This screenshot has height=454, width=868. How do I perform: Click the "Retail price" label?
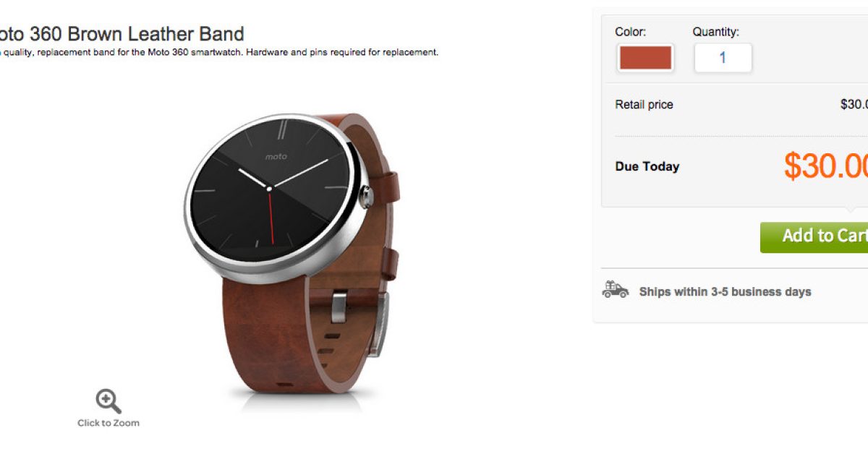644,105
